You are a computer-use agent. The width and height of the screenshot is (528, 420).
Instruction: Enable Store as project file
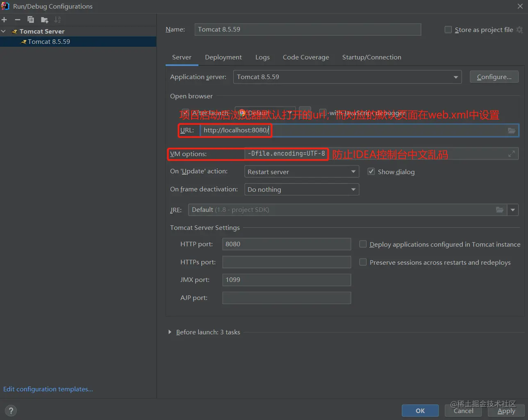click(448, 30)
